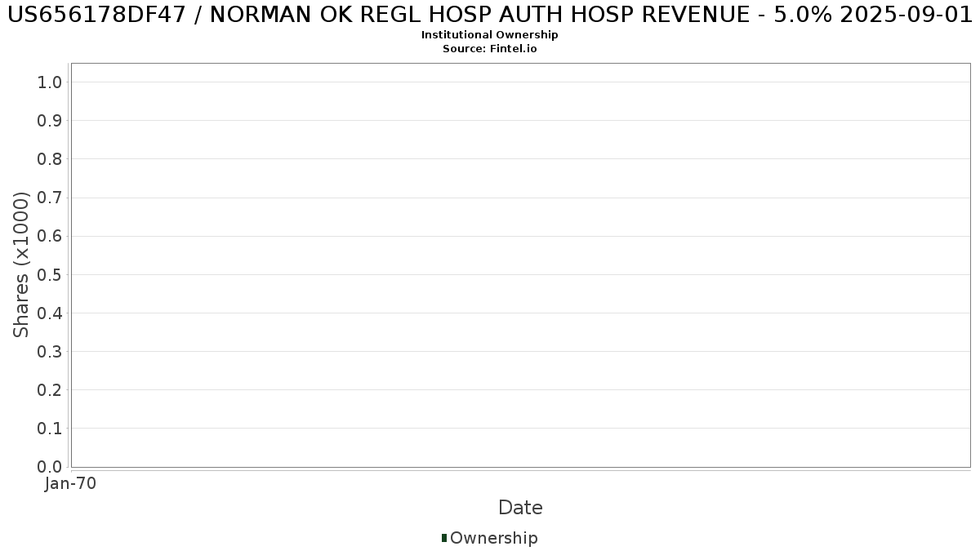This screenshot has height=551, width=980.
Task: Click the Institutional Ownership subtitle
Action: [x=489, y=35]
